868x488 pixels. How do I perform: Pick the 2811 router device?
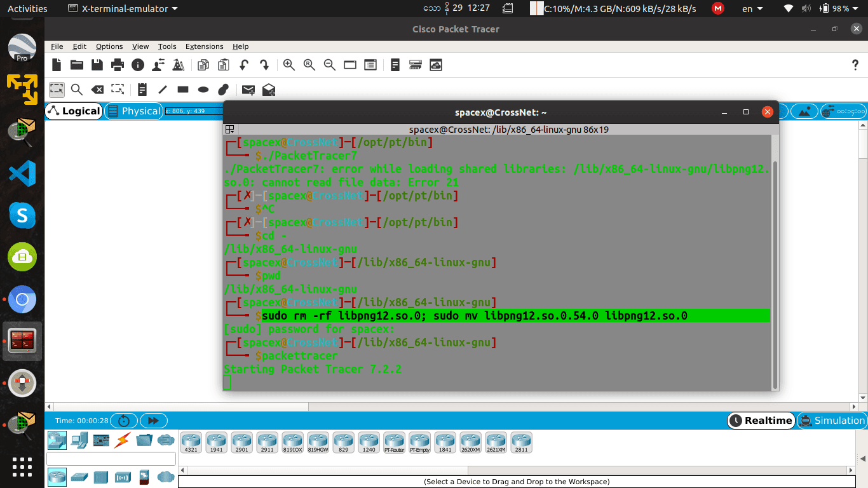(x=521, y=442)
